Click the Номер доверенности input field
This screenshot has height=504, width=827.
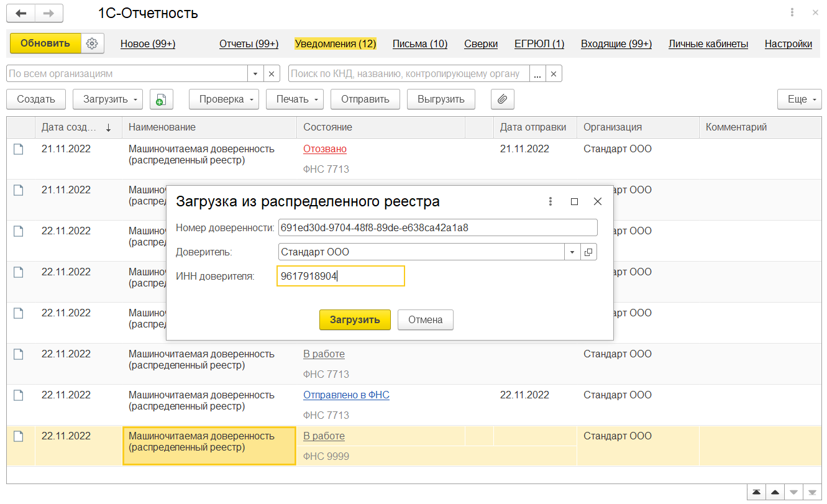pos(438,227)
